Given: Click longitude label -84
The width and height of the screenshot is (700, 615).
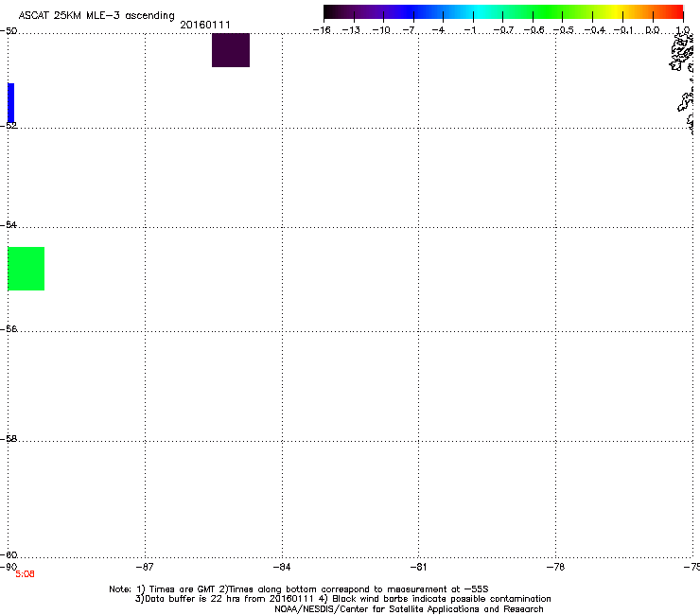Looking at the screenshot, I should [282, 567].
